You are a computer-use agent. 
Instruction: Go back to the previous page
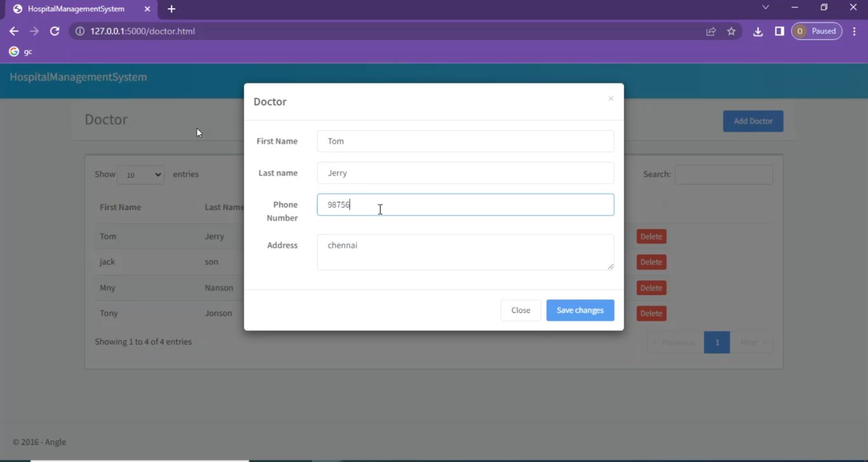[14, 31]
